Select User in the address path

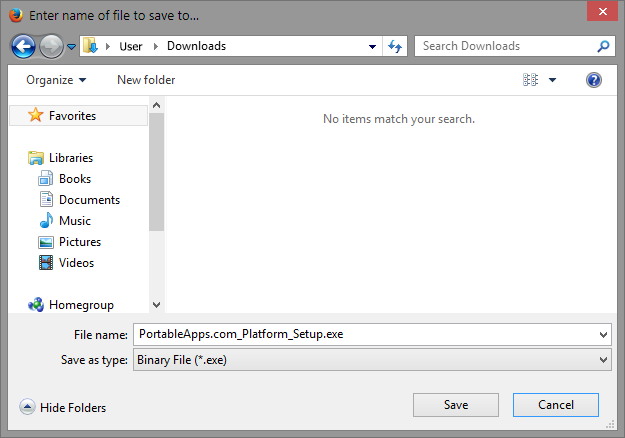point(131,46)
